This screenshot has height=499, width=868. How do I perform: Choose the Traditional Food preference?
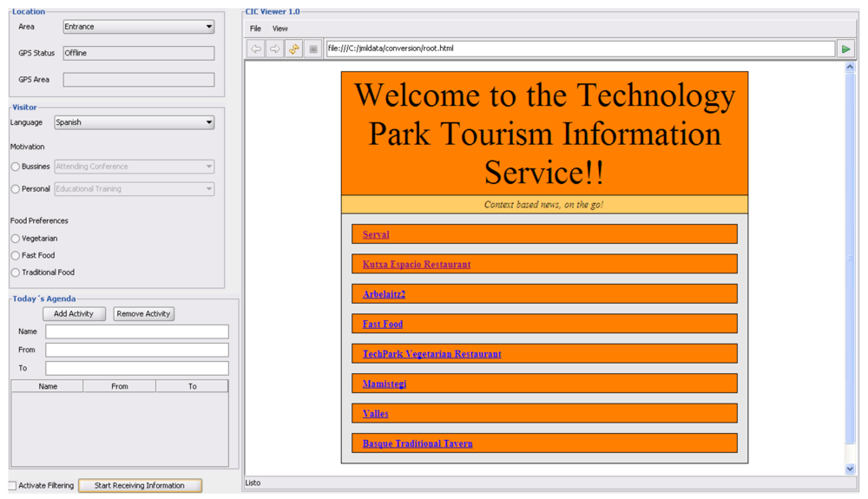[16, 272]
